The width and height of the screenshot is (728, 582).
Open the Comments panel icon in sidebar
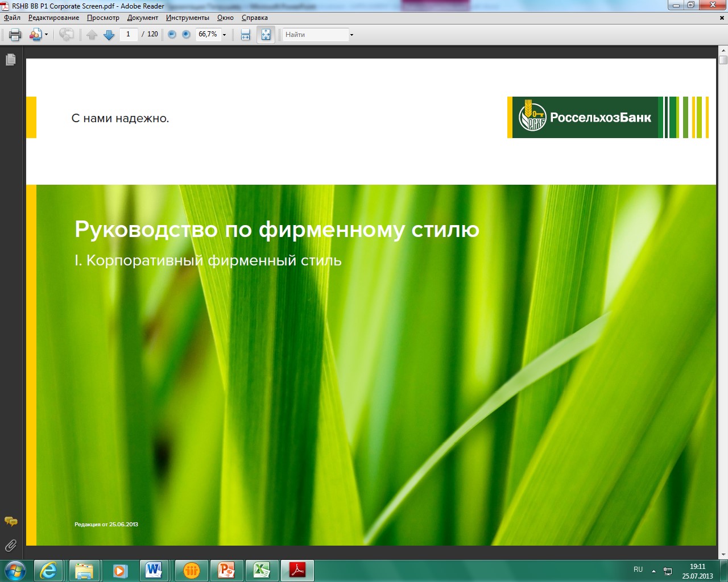pos(11,521)
